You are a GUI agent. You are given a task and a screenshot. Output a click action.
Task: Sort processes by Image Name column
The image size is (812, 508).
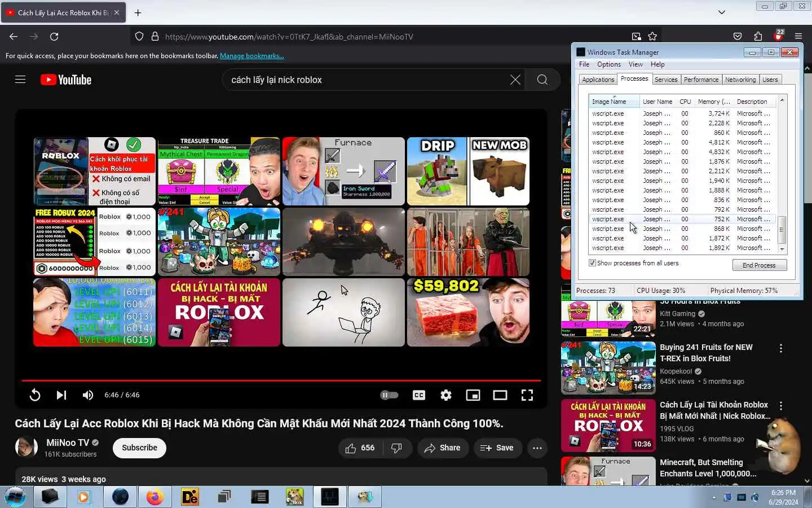614,102
